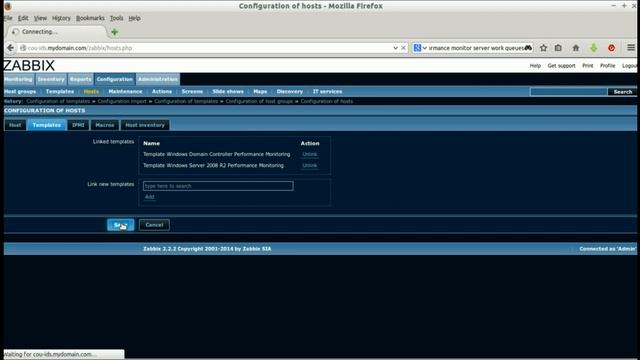Unlink the Server 2008 R2 Performance Monitoring template
The width and height of the screenshot is (640, 360).
pos(309,165)
